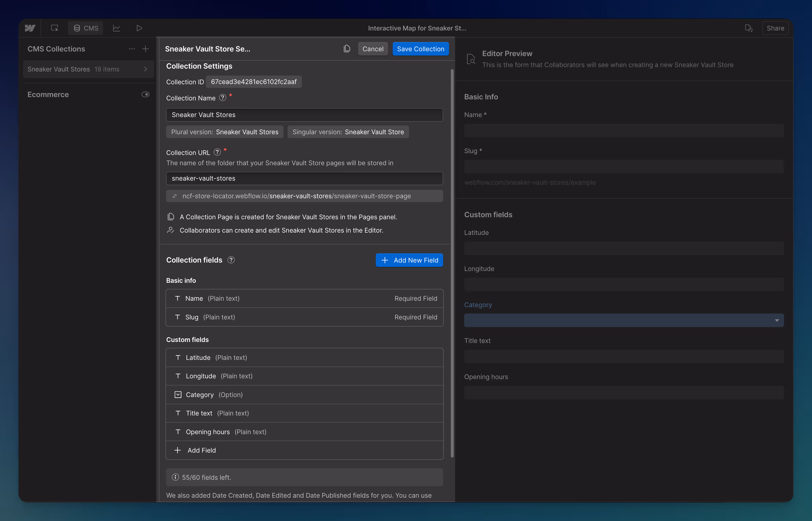Click the Editor Preview icon
Viewport: 812px width, 521px height.
pyautogui.click(x=471, y=59)
